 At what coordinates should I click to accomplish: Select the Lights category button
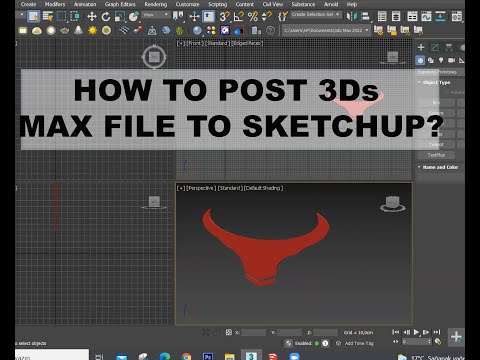click(441, 60)
